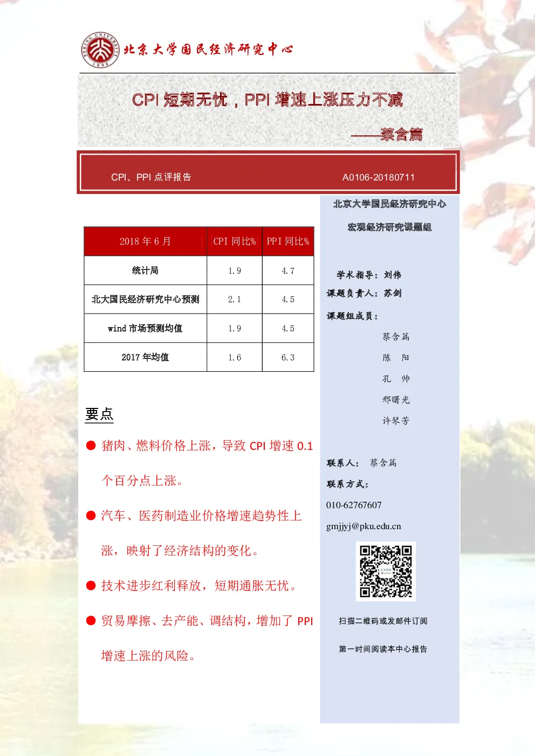Screen dimensions: 535x756
Task: Click PPI value 4.5 in 北大 forecast row
Action: (x=288, y=300)
